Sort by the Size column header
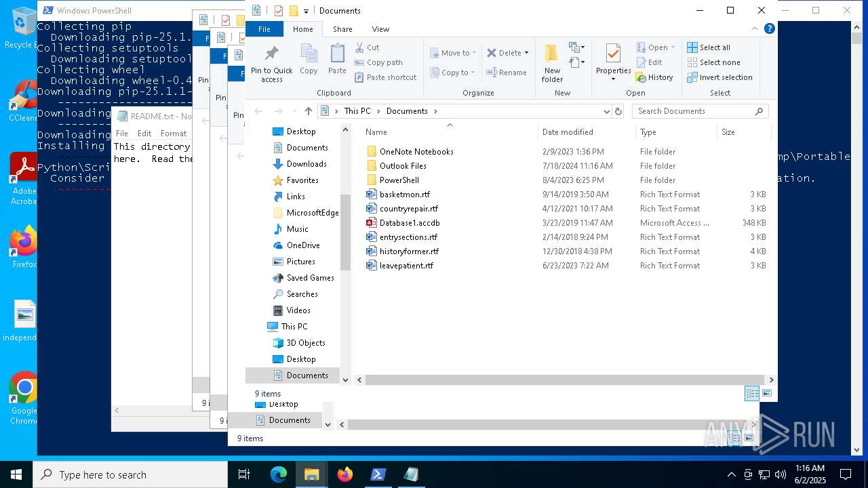Screen dimensions: 868x488 (743, 132)
